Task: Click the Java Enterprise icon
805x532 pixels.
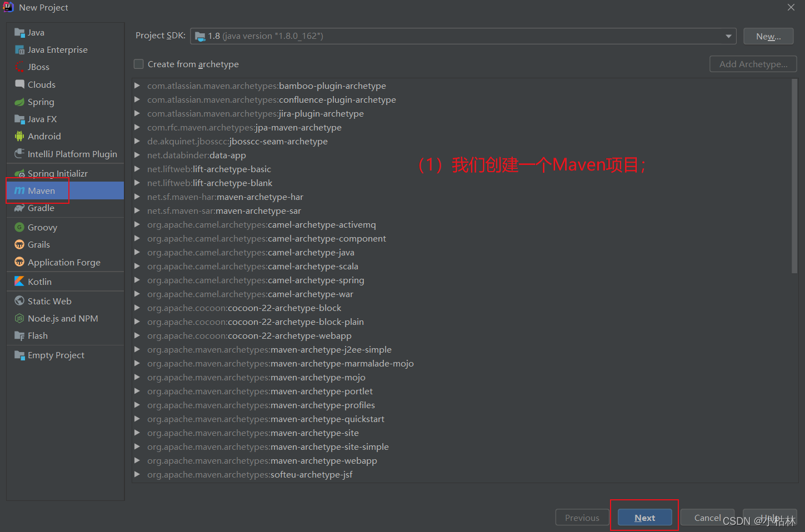Action: point(19,50)
